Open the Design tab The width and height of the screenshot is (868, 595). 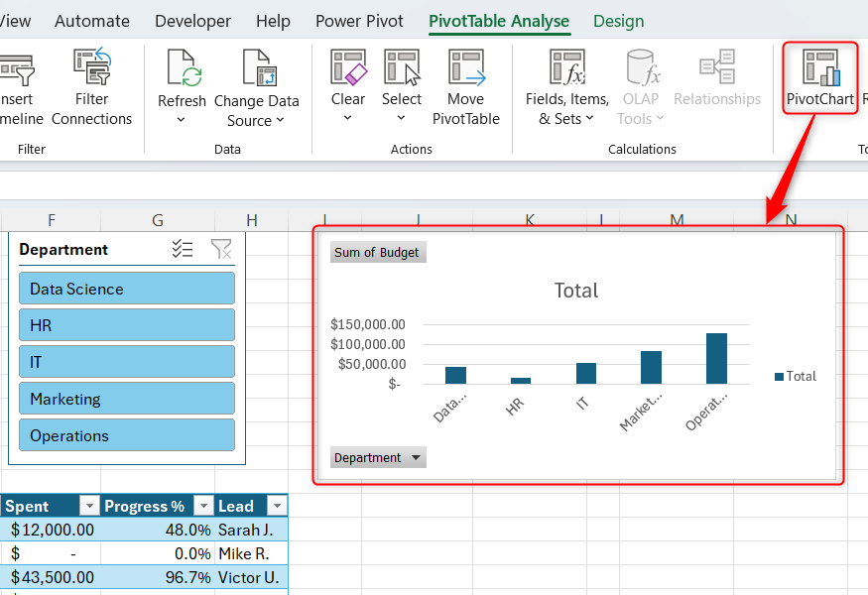pyautogui.click(x=618, y=21)
